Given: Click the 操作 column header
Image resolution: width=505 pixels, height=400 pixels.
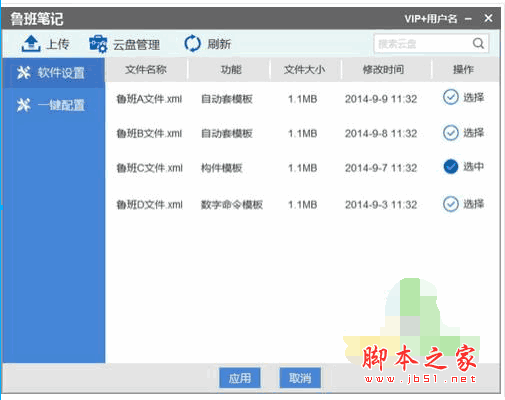Looking at the screenshot, I should click(x=463, y=69).
